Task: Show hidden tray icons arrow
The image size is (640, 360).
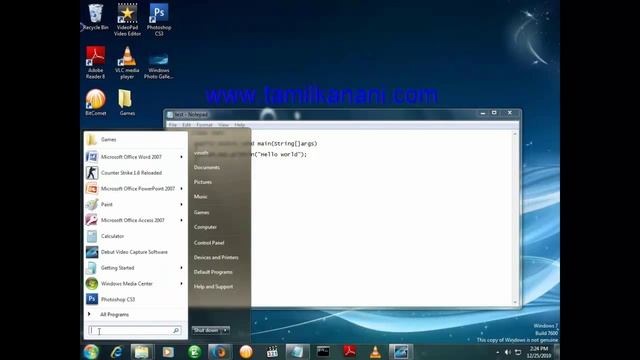Action: pyautogui.click(x=497, y=352)
